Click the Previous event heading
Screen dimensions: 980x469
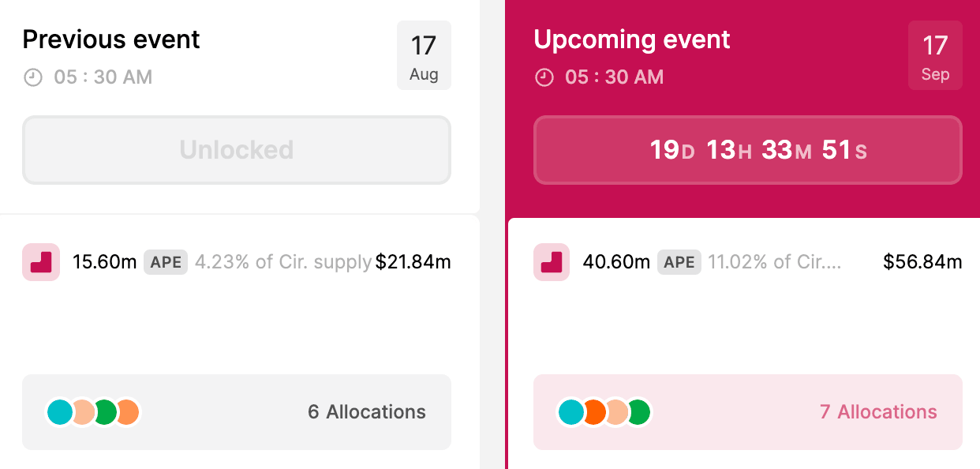pyautogui.click(x=110, y=39)
